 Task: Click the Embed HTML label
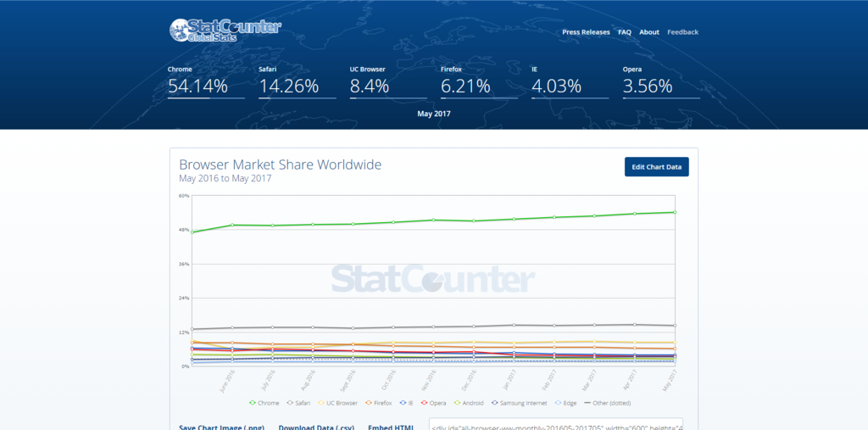pos(390,427)
